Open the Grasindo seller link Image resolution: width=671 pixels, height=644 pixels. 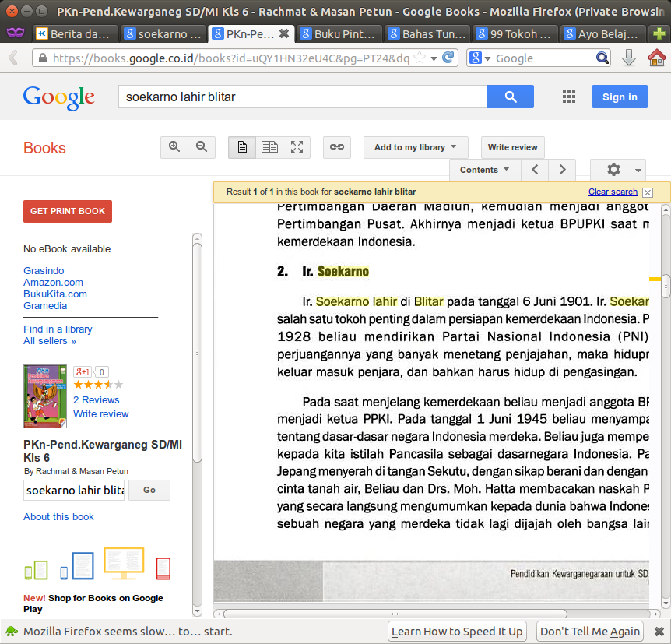click(x=44, y=271)
